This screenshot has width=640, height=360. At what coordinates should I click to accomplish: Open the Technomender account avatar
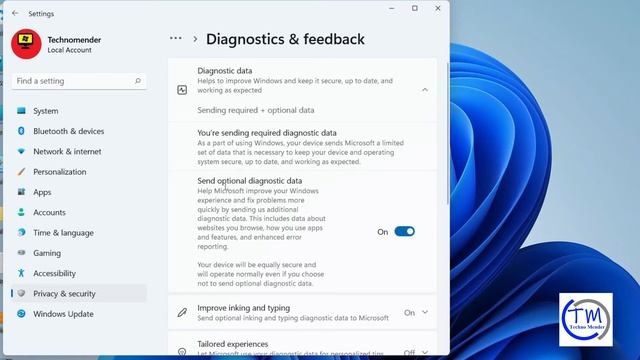(26, 44)
